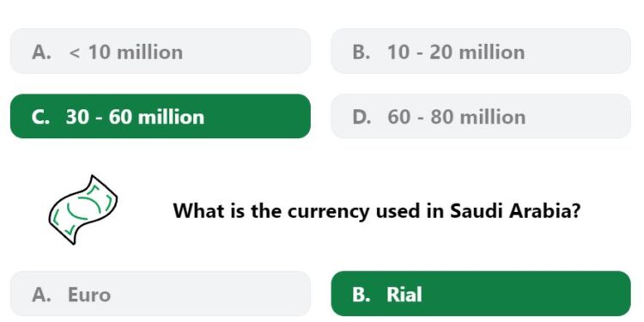Screen dimensions: 644x322
Task: Click the Saudi Arabia currency question text
Action: coord(377,211)
